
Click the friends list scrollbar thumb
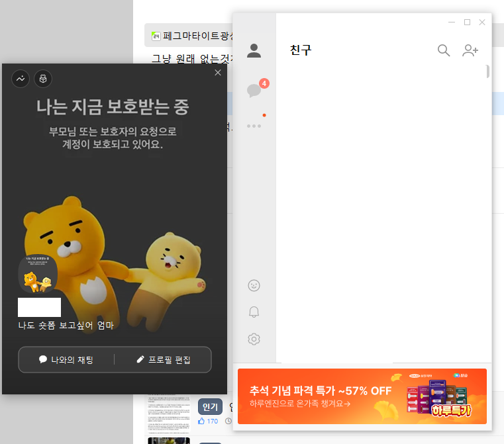point(487,71)
